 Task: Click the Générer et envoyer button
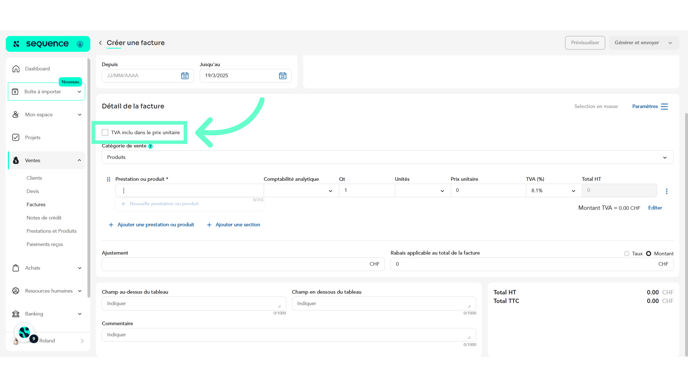coord(637,43)
